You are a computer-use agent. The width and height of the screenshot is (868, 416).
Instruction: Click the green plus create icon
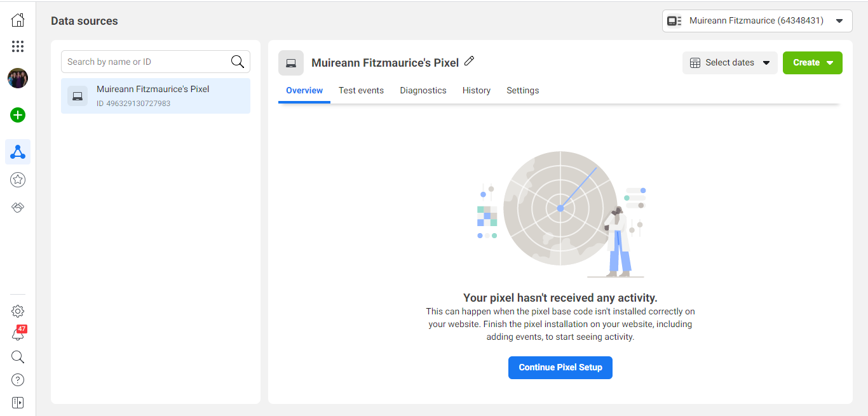tap(18, 115)
